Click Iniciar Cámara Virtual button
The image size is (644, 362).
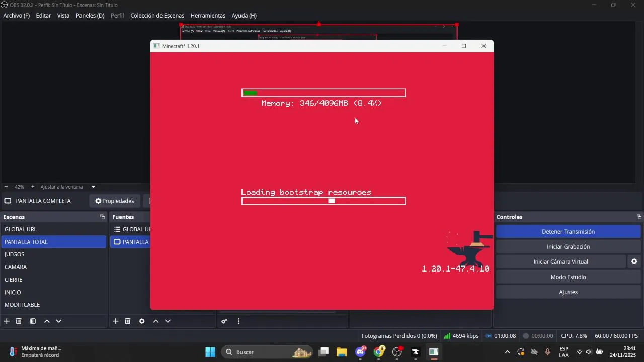pos(560,262)
